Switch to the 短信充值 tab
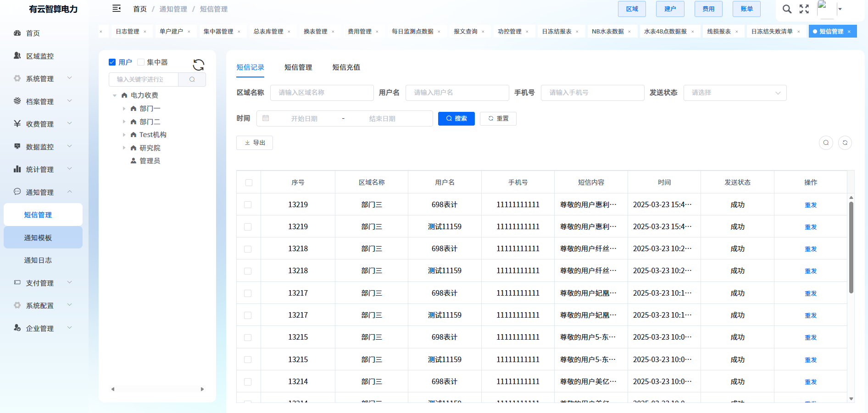 point(346,67)
